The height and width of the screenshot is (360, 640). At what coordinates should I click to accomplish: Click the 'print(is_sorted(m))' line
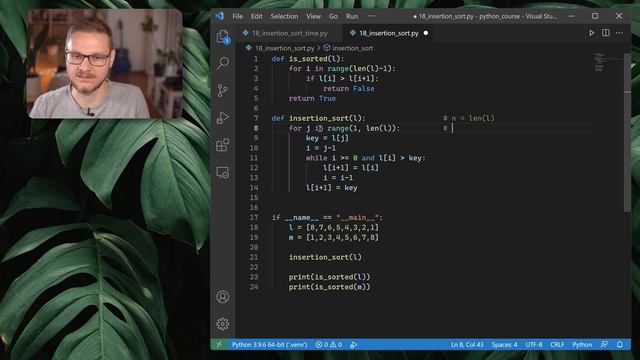pos(329,287)
